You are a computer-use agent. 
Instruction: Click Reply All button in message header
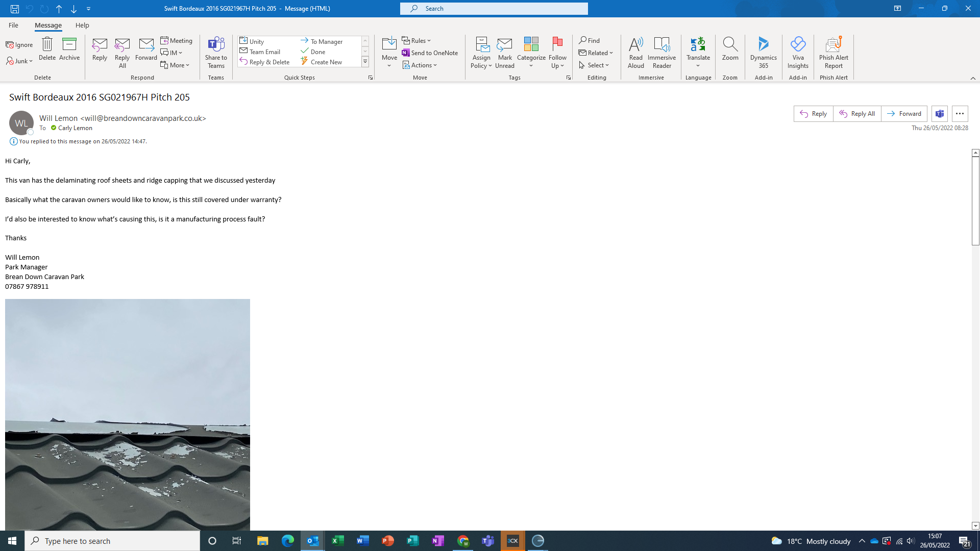click(x=857, y=114)
